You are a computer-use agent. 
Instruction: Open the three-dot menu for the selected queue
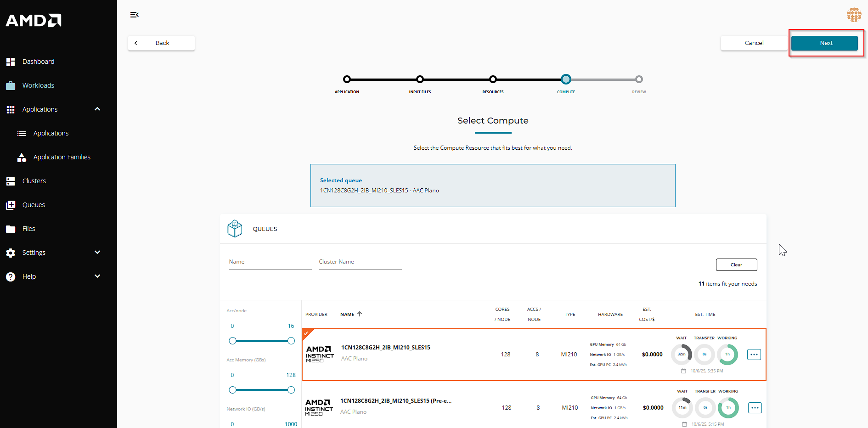click(754, 355)
